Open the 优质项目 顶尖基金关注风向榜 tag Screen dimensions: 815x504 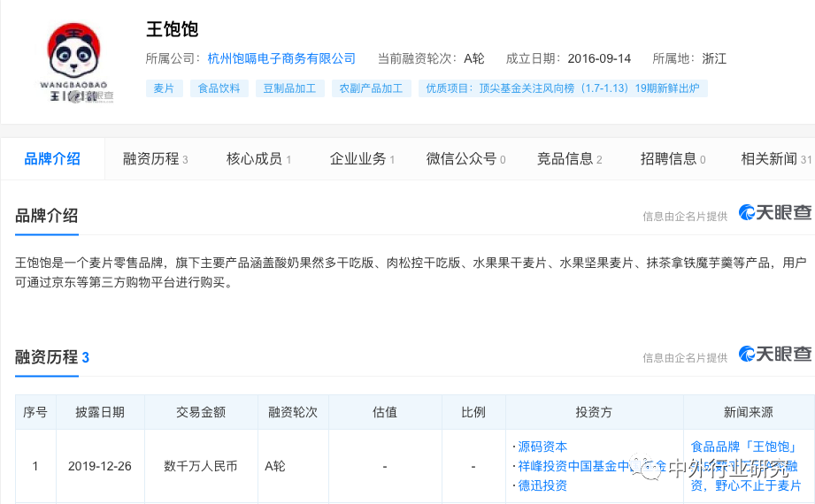pyautogui.click(x=563, y=88)
